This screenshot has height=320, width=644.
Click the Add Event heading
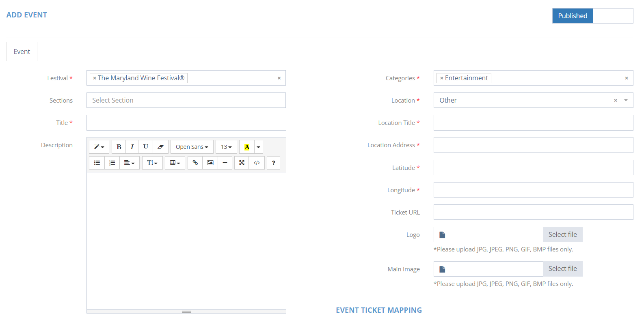point(27,15)
